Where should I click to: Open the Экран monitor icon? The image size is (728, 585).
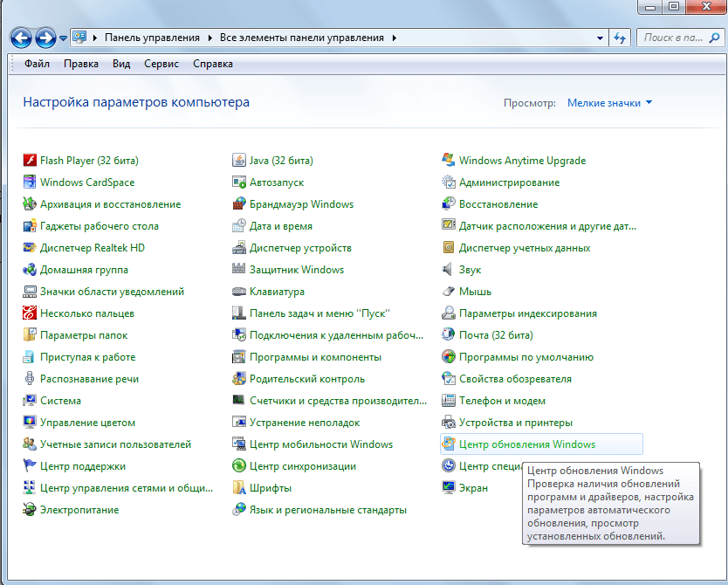click(448, 487)
